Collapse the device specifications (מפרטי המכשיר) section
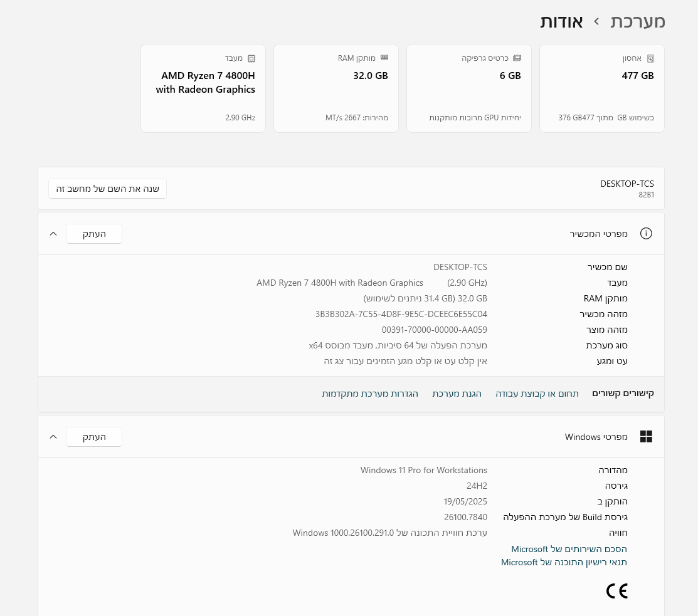Image resolution: width=698 pixels, height=616 pixels. pyautogui.click(x=53, y=234)
